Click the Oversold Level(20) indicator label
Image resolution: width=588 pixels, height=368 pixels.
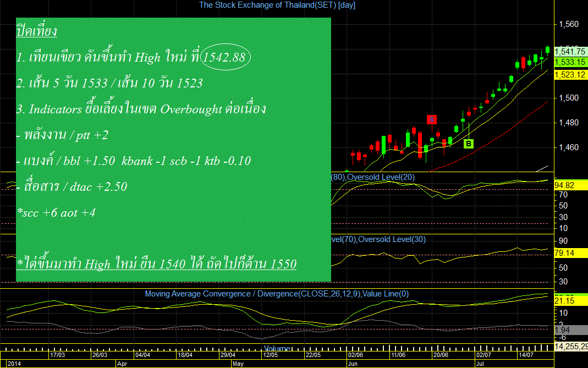[x=381, y=177]
